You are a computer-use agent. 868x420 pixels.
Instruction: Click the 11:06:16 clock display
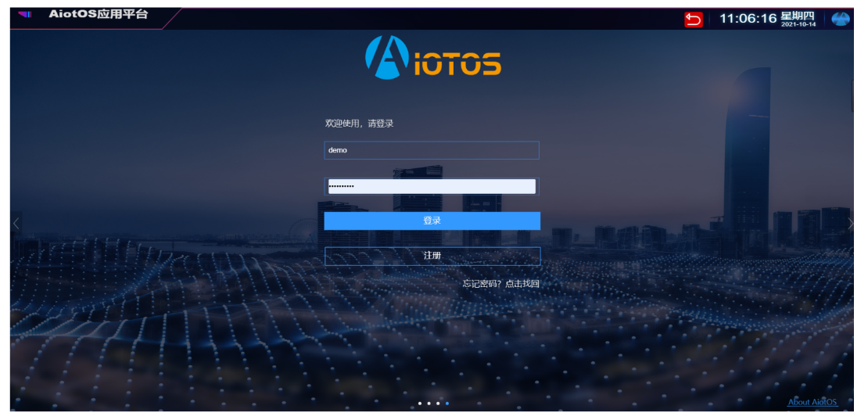coord(748,19)
